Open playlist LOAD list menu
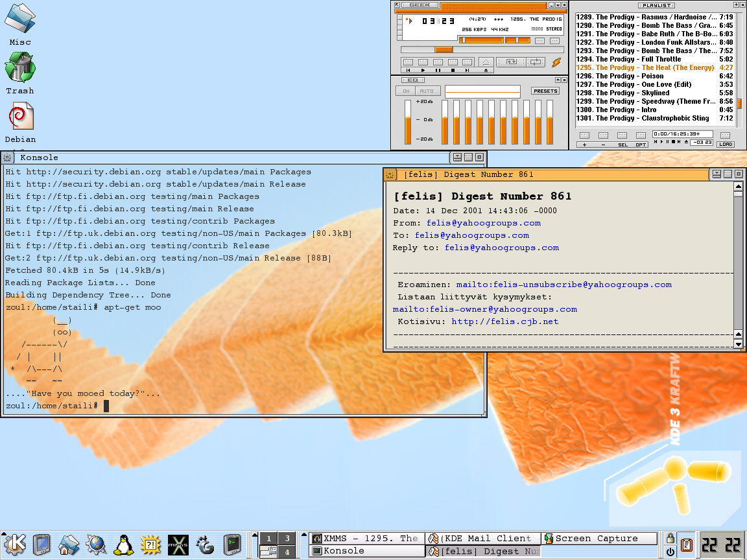 pos(726,144)
